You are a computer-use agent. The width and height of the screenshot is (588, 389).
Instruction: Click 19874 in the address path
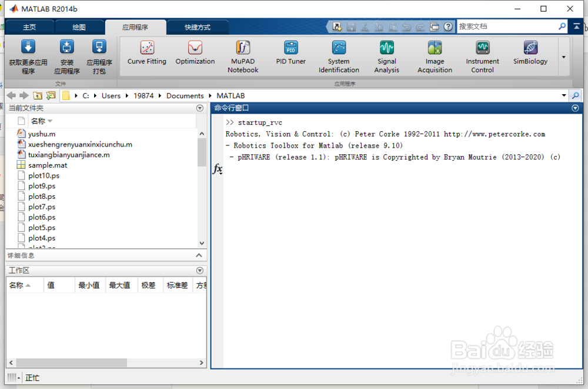pos(143,96)
